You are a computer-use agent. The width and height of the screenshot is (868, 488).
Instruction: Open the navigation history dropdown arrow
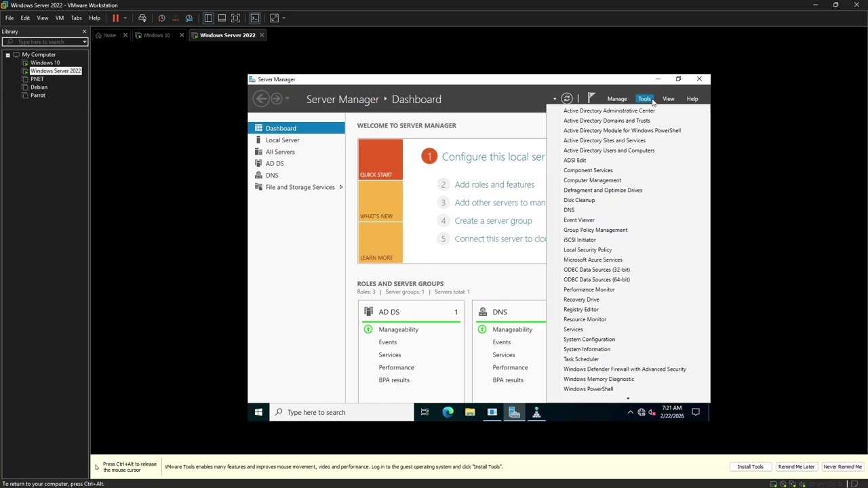[x=288, y=99]
